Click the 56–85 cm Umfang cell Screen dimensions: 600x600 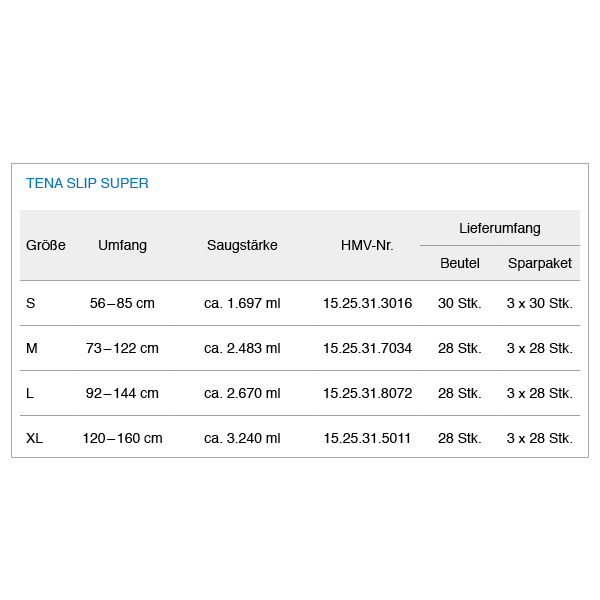pyautogui.click(x=122, y=303)
